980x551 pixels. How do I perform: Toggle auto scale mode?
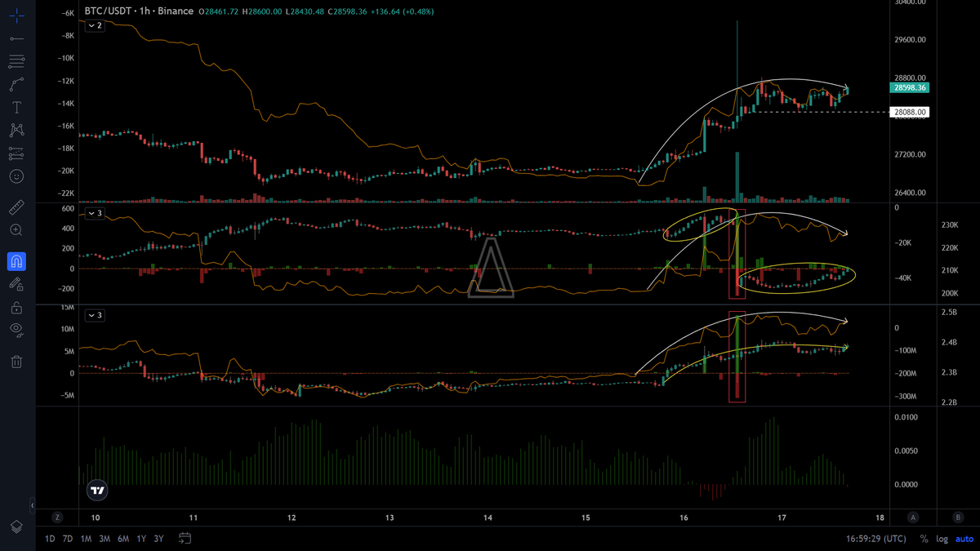pos(964,539)
